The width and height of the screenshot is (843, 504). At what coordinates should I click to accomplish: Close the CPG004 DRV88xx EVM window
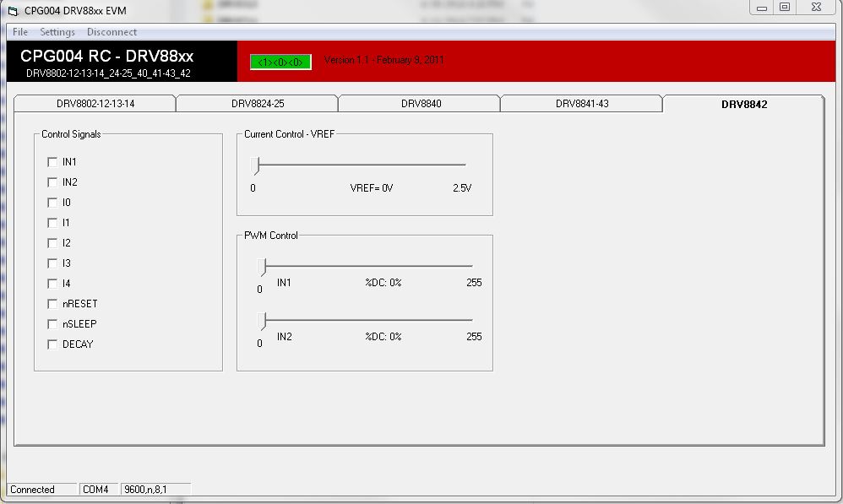coord(816,8)
